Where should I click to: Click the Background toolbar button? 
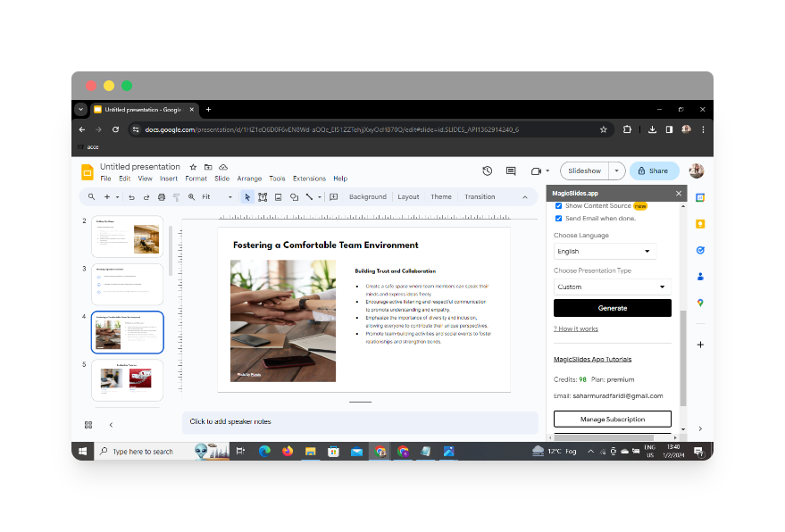367,197
